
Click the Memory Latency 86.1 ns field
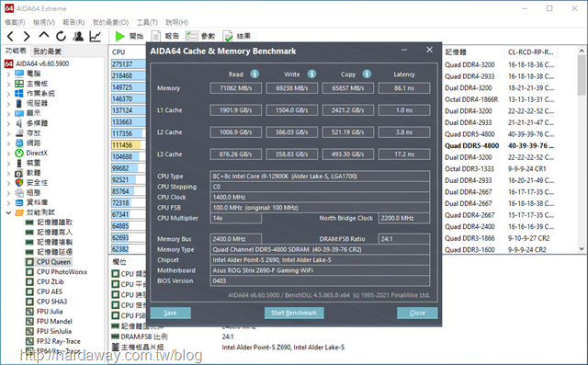click(404, 88)
